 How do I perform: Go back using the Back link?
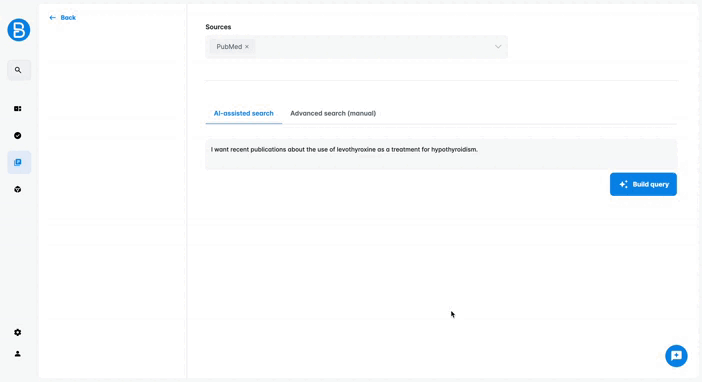(x=63, y=17)
